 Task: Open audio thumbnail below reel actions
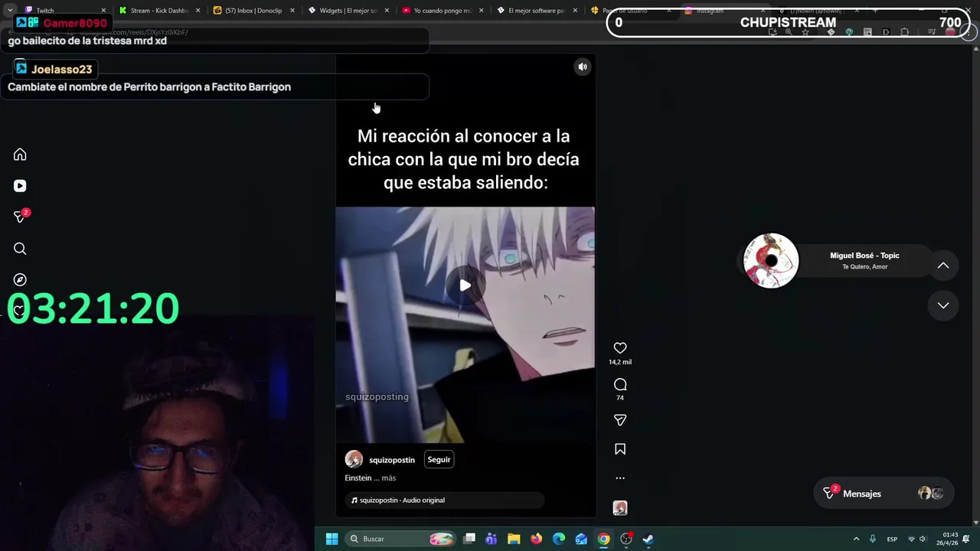click(620, 508)
